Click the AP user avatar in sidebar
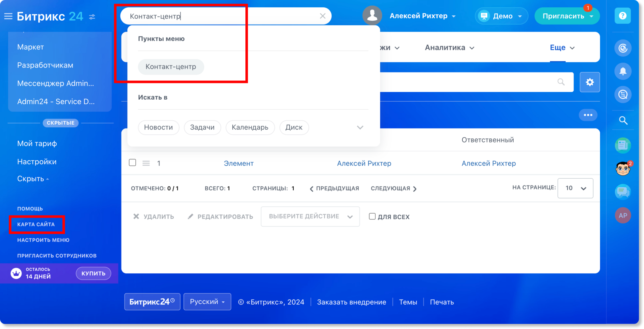644x329 pixels. point(623,215)
